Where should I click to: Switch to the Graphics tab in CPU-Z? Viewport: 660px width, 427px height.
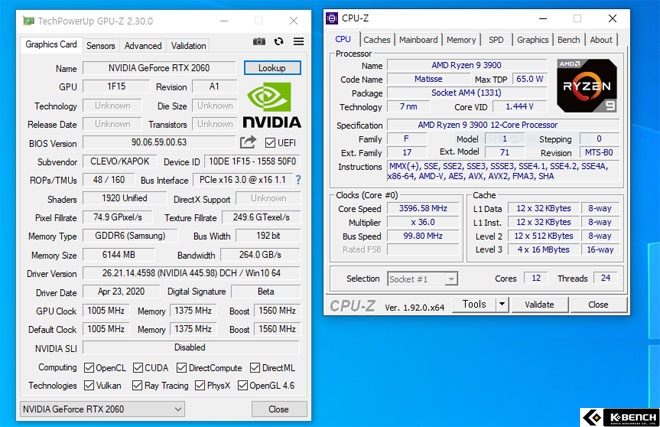pyautogui.click(x=532, y=40)
